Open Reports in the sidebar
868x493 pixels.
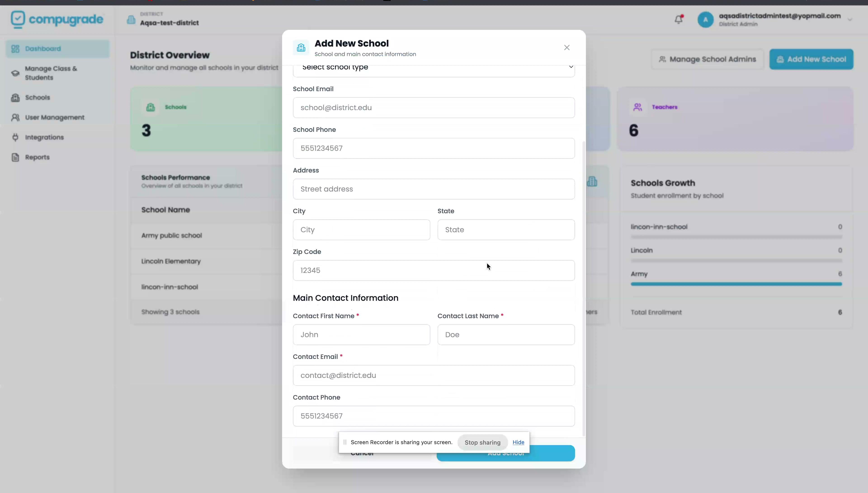(x=58, y=157)
